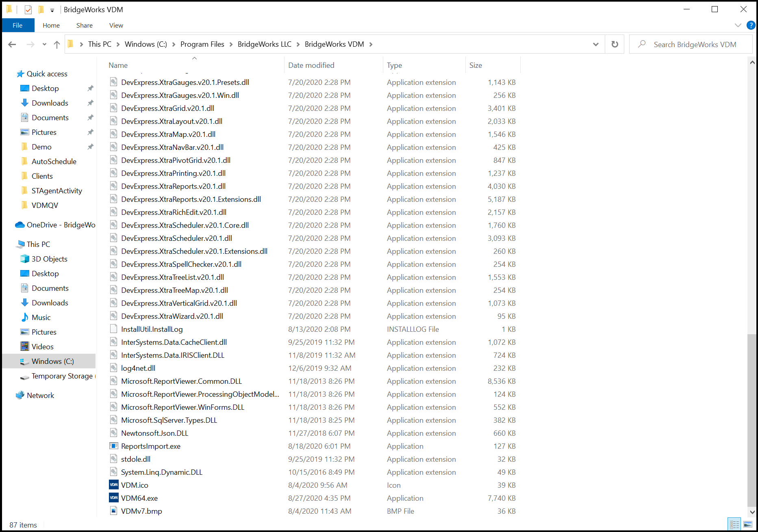Select Microsoft.SqlServer.Types.DLL file name
This screenshot has width=758, height=532.
click(x=169, y=420)
